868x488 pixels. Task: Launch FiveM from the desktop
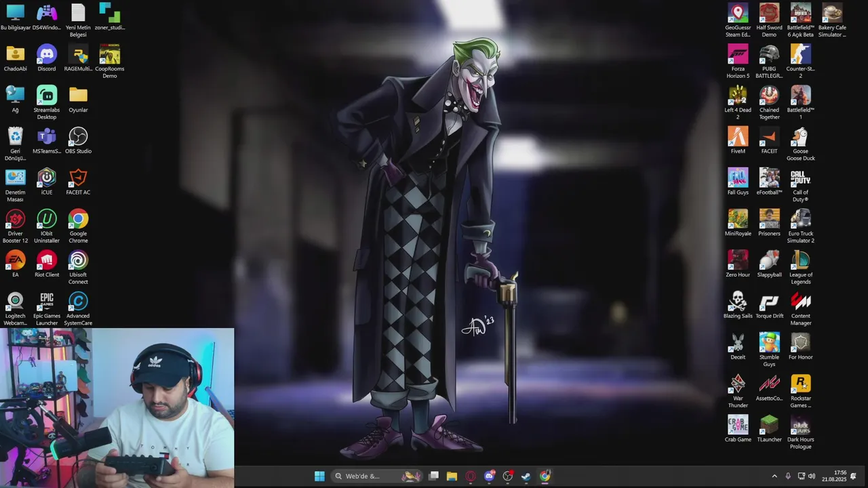click(738, 141)
